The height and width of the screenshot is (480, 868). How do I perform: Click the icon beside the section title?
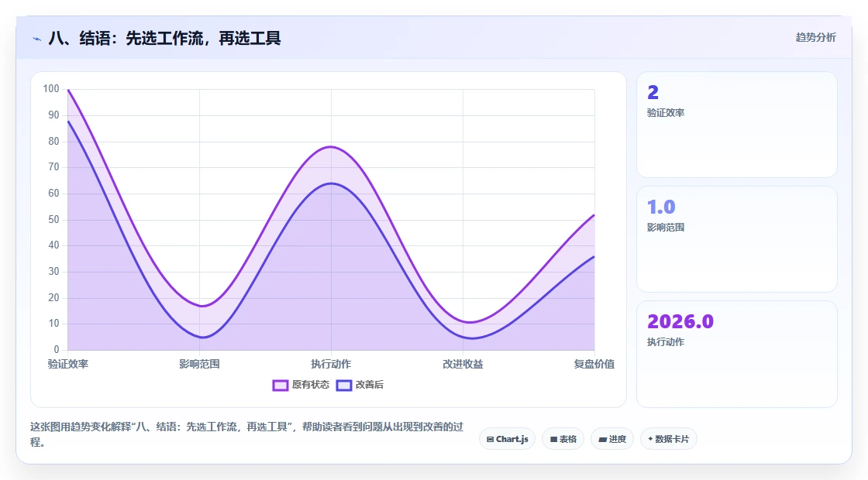pyautogui.click(x=37, y=39)
